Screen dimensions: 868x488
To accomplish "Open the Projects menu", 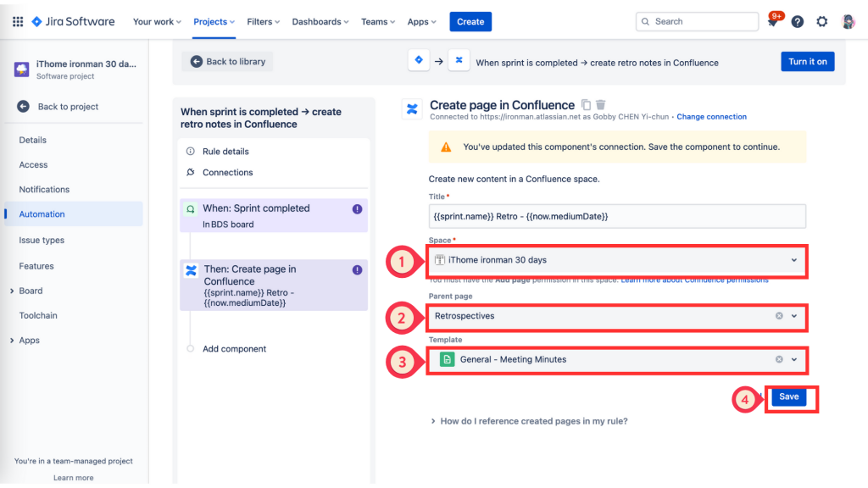I will pyautogui.click(x=214, y=21).
